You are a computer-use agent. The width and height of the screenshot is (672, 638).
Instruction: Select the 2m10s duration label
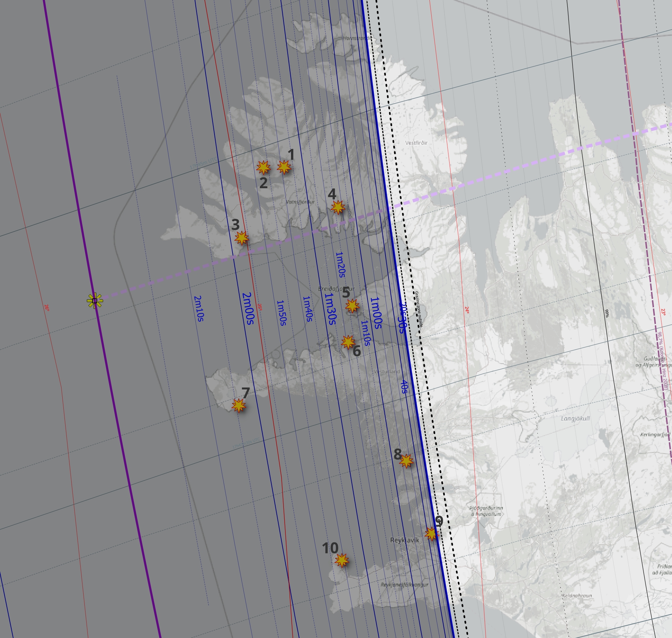pos(198,309)
